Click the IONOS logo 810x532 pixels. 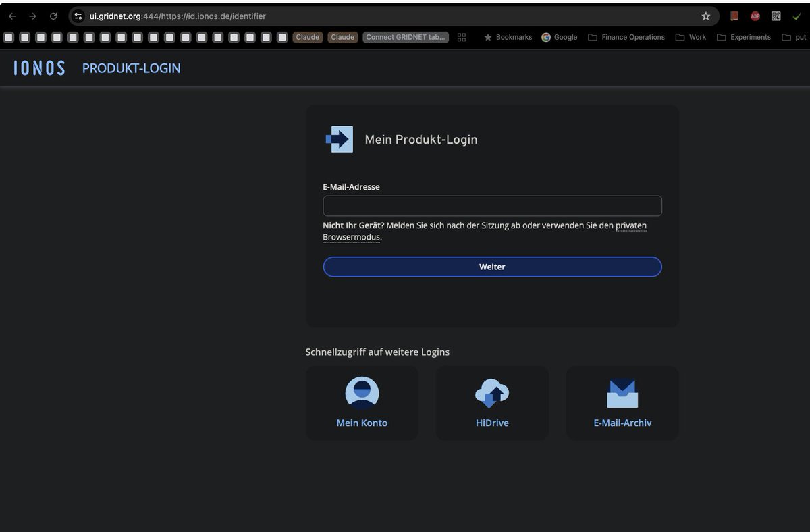[39, 68]
